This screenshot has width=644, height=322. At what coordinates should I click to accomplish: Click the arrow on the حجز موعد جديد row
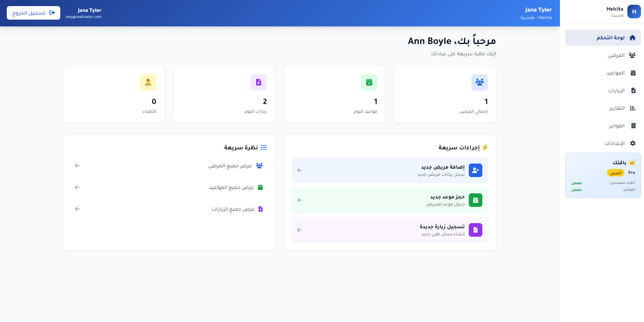(x=300, y=200)
